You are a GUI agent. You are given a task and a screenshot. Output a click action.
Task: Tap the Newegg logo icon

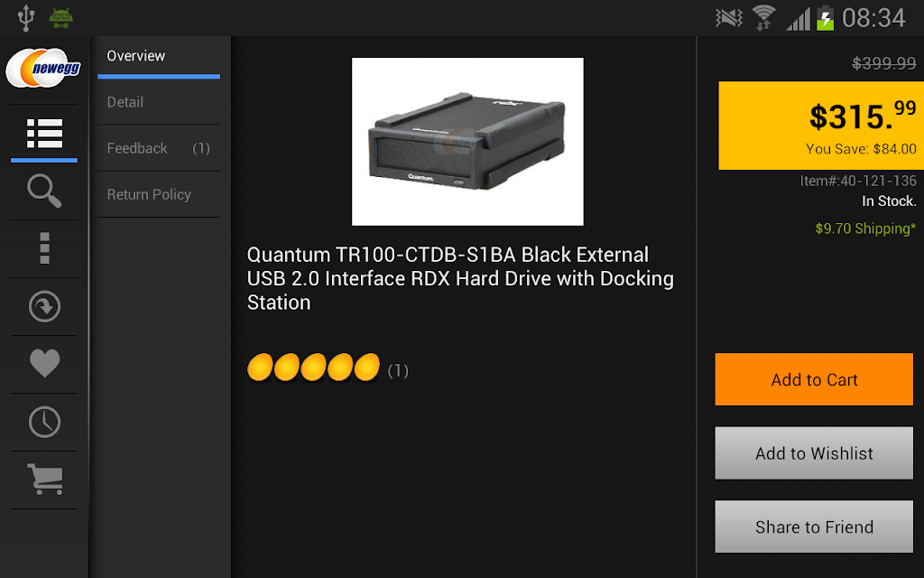click(43, 69)
